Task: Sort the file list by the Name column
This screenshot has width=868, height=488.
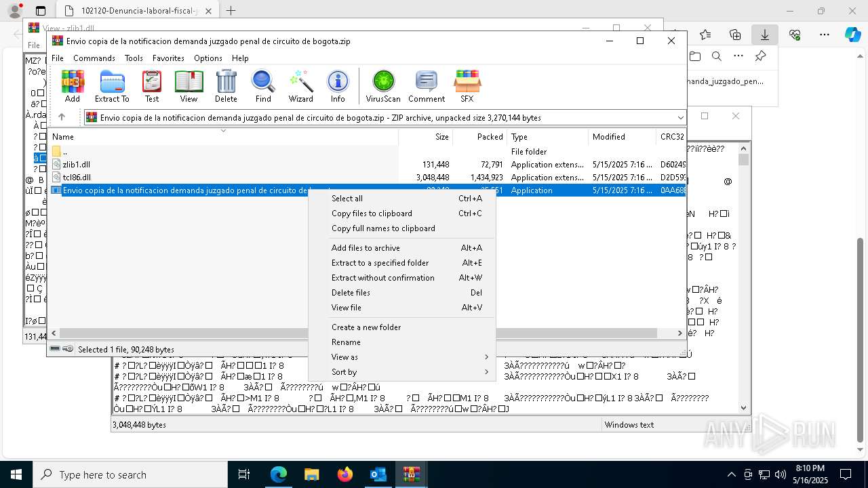Action: [x=223, y=137]
